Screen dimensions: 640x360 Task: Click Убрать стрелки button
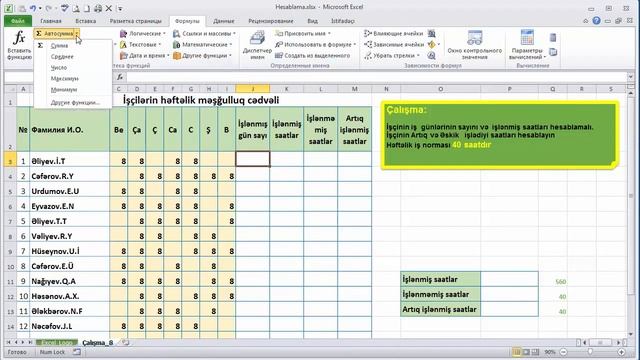392,56
